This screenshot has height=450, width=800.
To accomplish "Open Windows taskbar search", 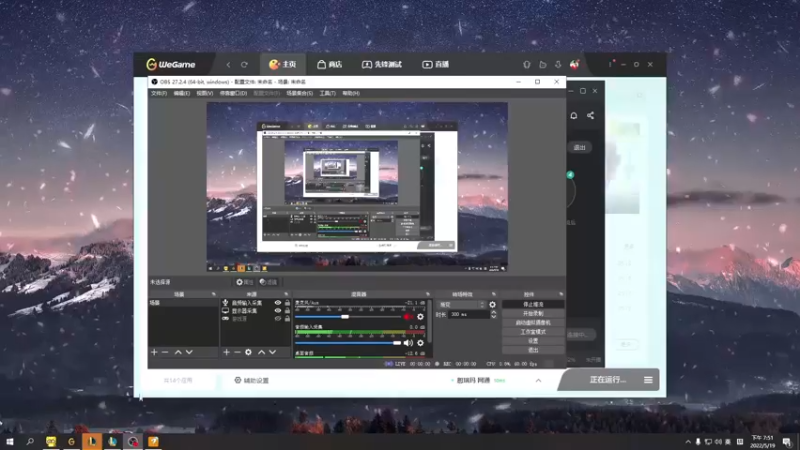I will [30, 441].
